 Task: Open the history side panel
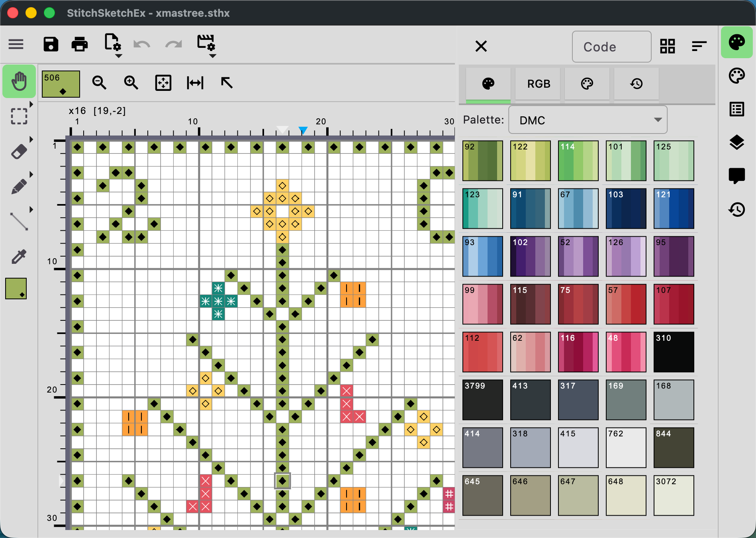pos(737,209)
